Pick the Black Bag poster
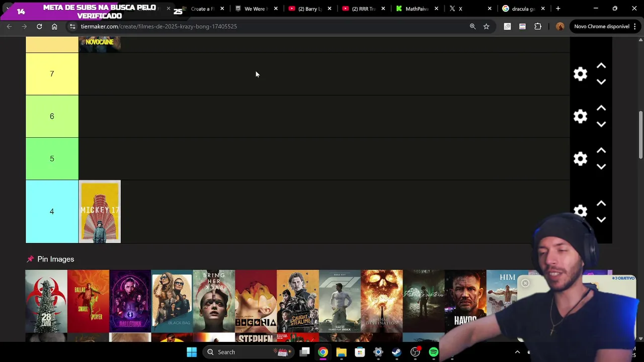The image size is (644, 362). pyautogui.click(x=172, y=301)
